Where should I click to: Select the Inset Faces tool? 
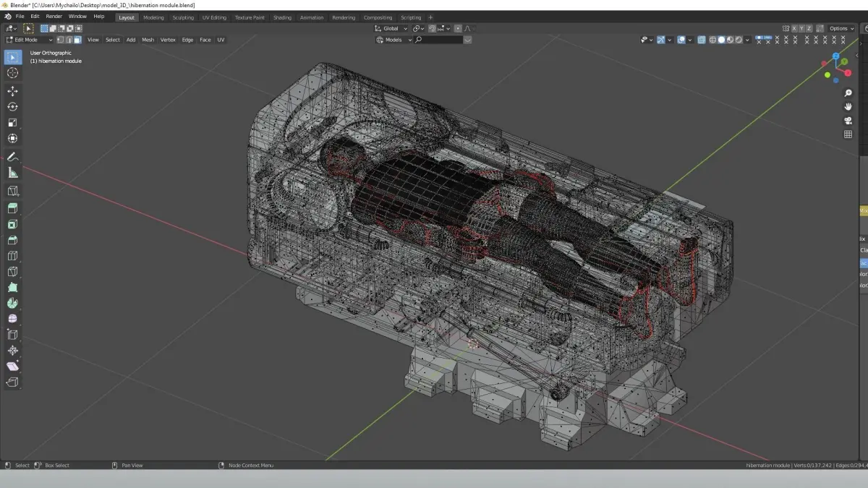click(12, 224)
